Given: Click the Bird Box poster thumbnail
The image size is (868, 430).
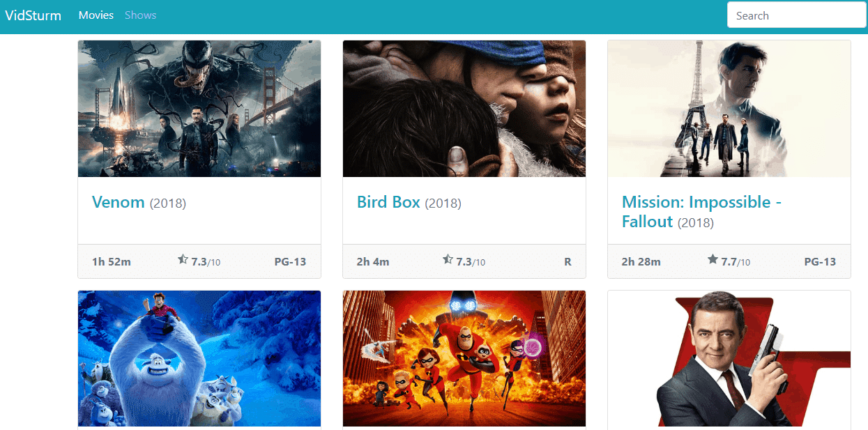Looking at the screenshot, I should pos(464,109).
